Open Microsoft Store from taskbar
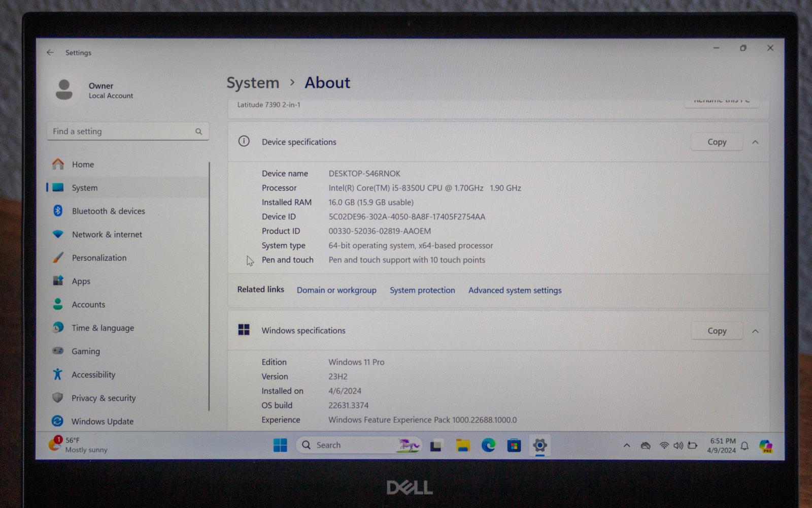 coord(514,446)
